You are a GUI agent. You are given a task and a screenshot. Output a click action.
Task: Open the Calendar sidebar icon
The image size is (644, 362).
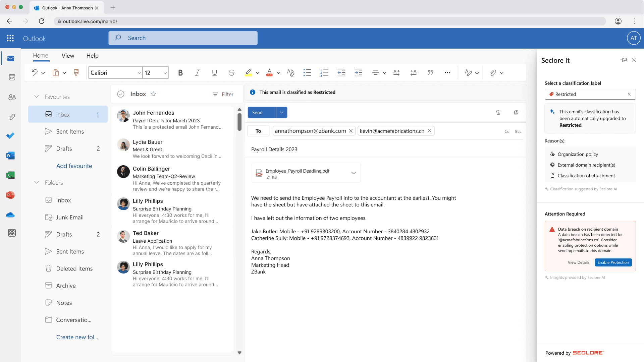pyautogui.click(x=12, y=77)
